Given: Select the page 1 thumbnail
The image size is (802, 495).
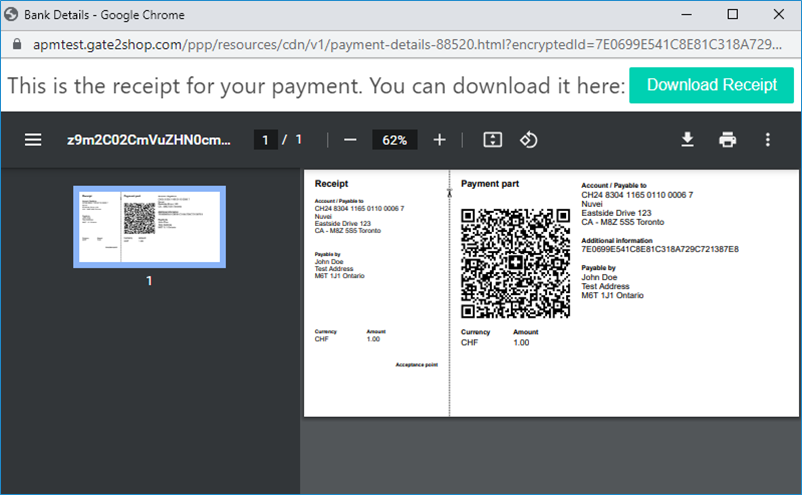Looking at the screenshot, I should [x=149, y=227].
